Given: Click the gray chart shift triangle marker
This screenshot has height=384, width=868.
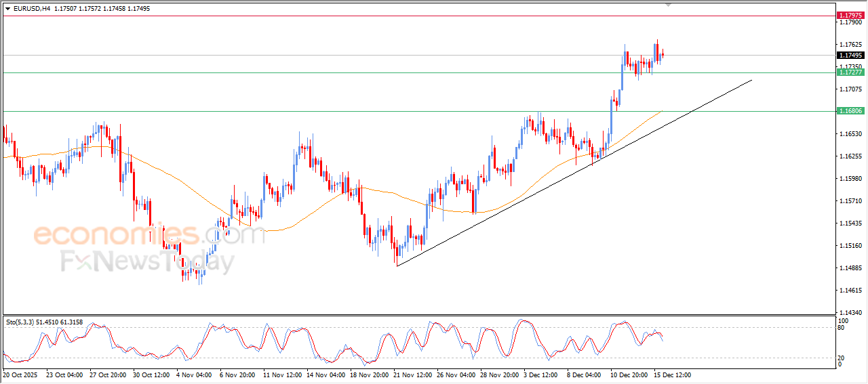Looking at the screenshot, I should [x=669, y=5].
